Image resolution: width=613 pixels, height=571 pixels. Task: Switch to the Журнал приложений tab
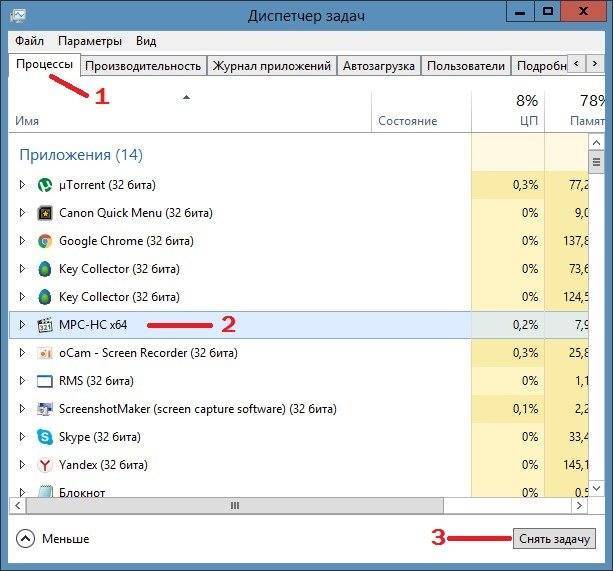click(272, 66)
